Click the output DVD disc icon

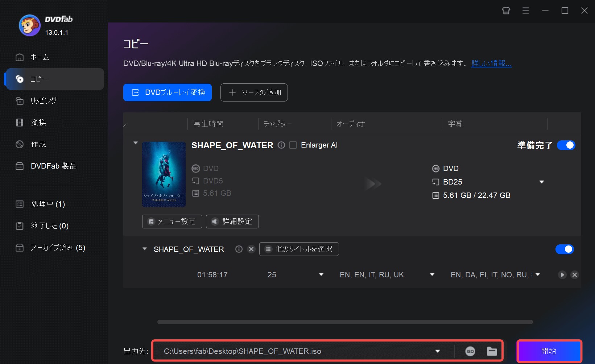(x=436, y=169)
